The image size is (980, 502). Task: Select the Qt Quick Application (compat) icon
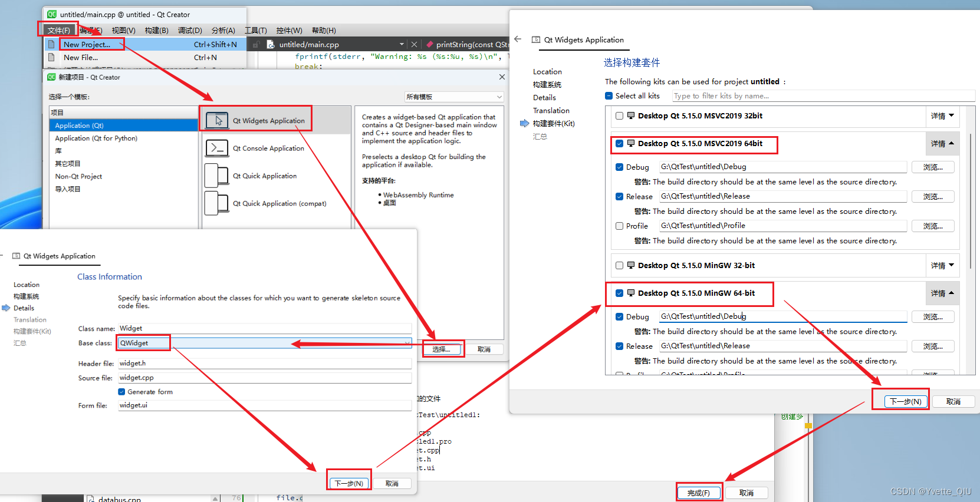(216, 203)
